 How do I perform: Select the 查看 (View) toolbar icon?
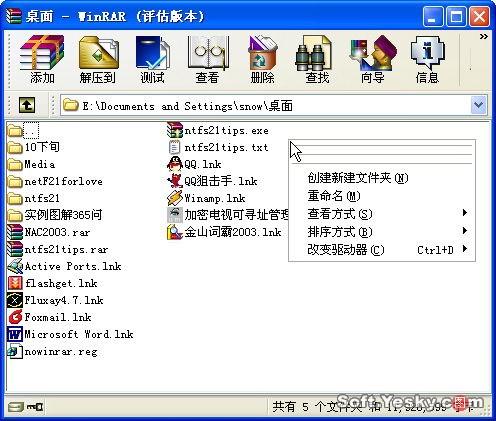207,59
